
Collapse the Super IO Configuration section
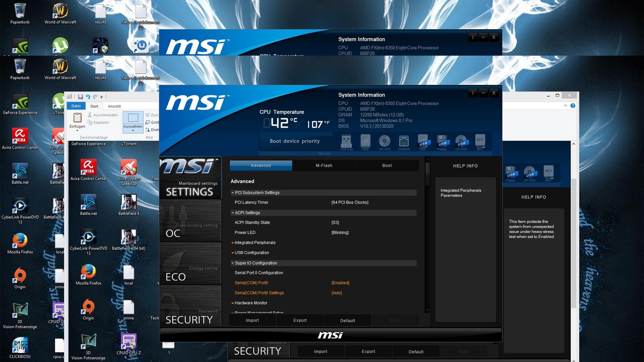pyautogui.click(x=232, y=263)
